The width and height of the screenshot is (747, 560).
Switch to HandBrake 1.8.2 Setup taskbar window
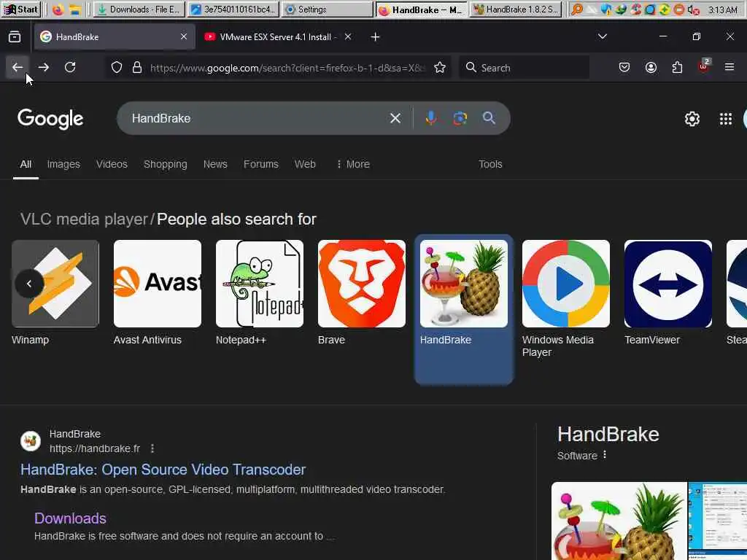(x=516, y=9)
